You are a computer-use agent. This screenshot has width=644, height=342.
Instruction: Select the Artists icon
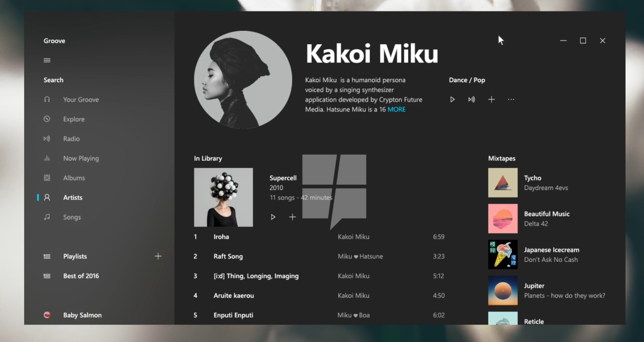point(47,197)
